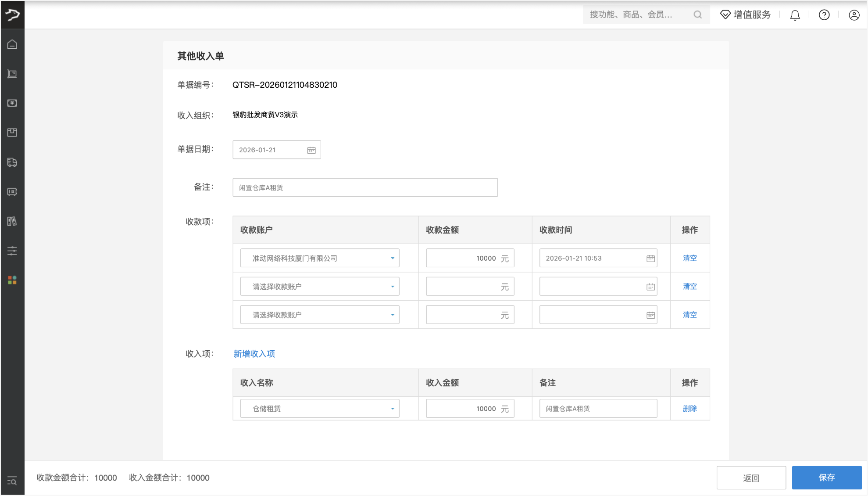Click the settings sliders sidebar icon
Image resolution: width=868 pixels, height=496 pixels.
(12, 251)
